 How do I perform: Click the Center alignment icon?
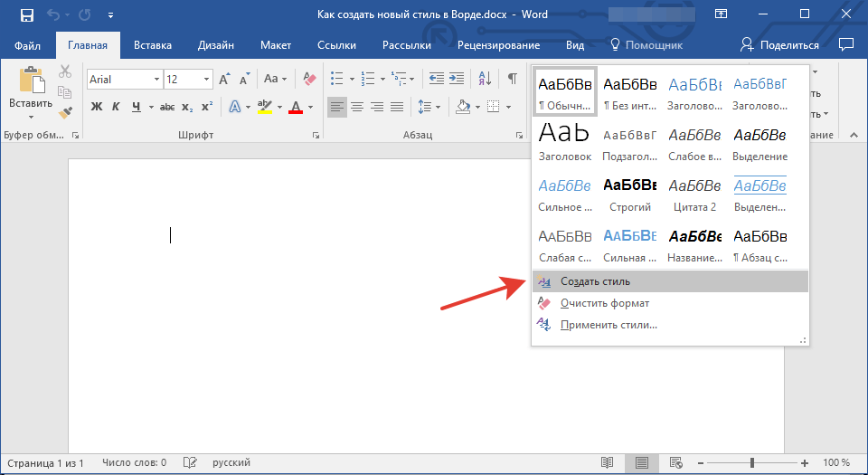[357, 107]
